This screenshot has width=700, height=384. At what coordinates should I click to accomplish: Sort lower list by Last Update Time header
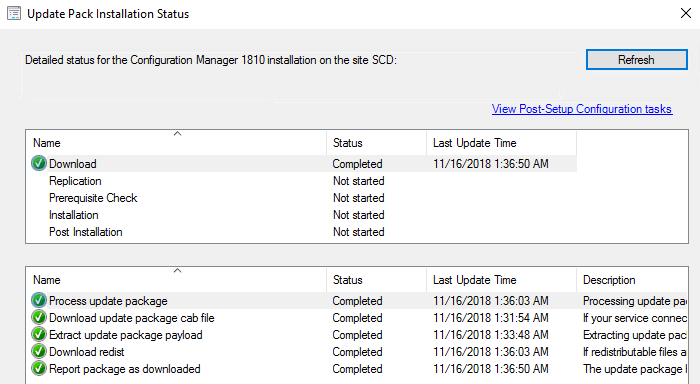point(501,280)
